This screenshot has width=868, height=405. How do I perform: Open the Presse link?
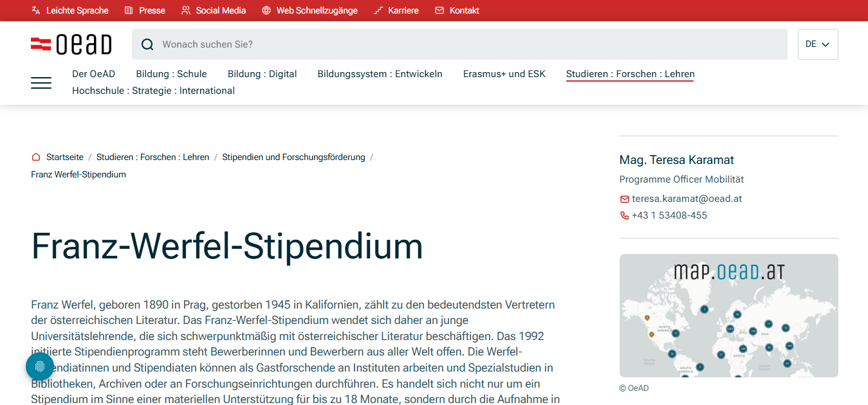[152, 10]
